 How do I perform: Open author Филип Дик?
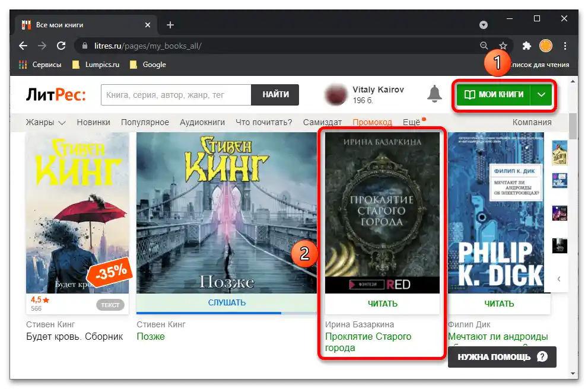point(469,324)
